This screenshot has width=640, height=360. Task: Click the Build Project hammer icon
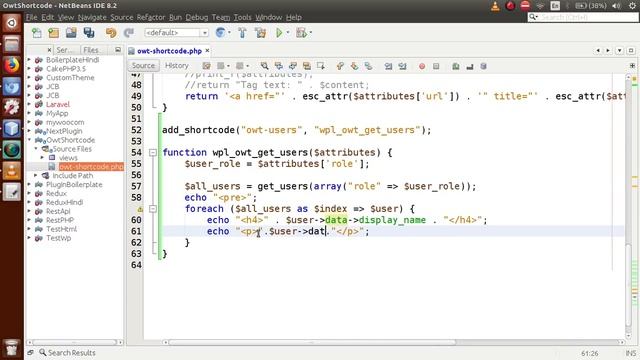242,33
